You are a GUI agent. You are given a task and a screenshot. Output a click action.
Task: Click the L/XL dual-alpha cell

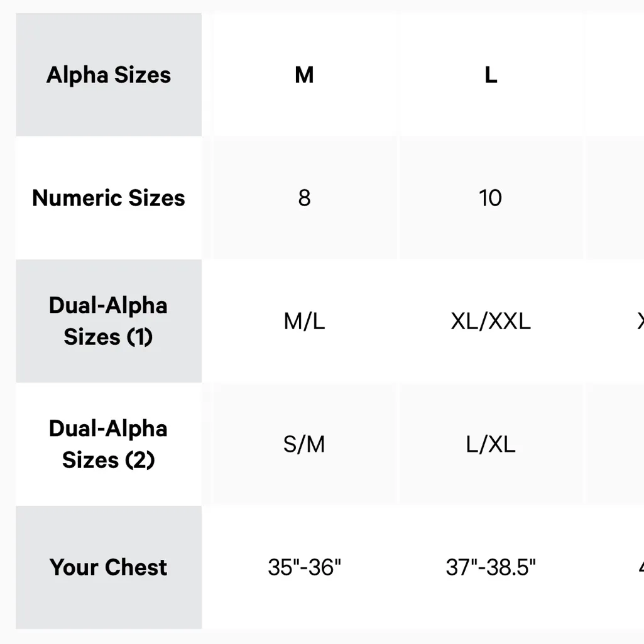491,445
